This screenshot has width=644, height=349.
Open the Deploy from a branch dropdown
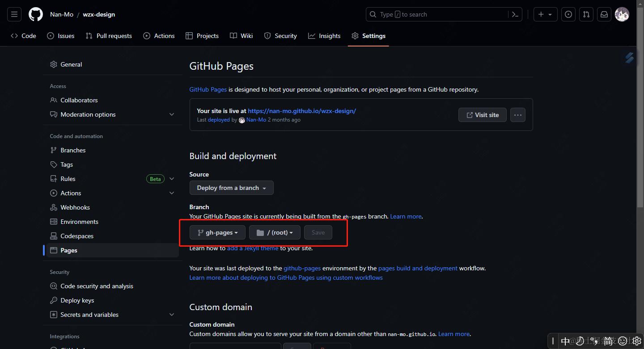pyautogui.click(x=232, y=188)
